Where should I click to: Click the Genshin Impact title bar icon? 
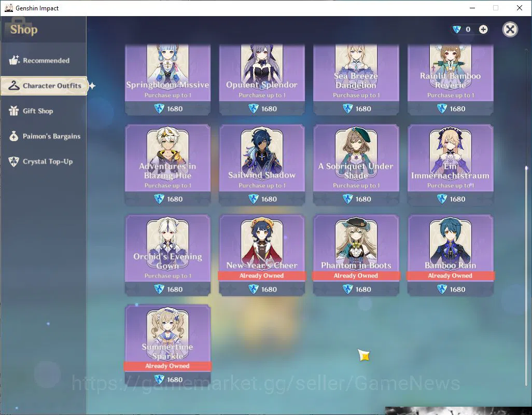[x=8, y=8]
